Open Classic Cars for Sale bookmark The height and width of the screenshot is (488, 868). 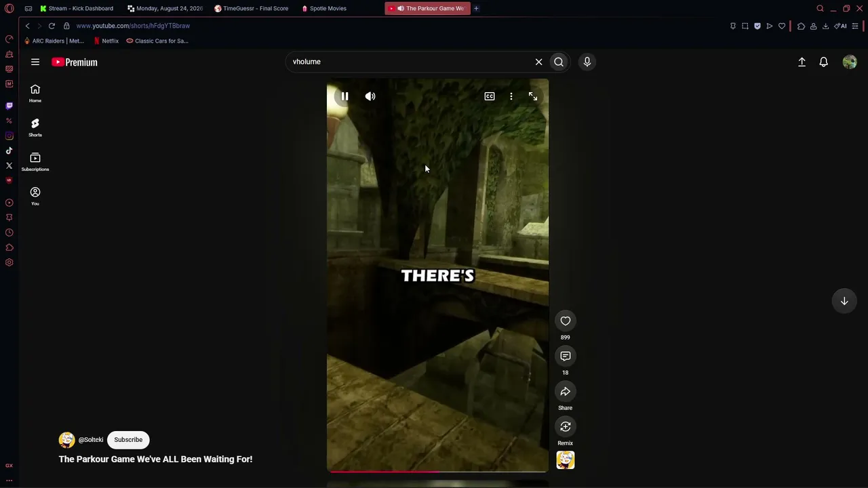157,41
